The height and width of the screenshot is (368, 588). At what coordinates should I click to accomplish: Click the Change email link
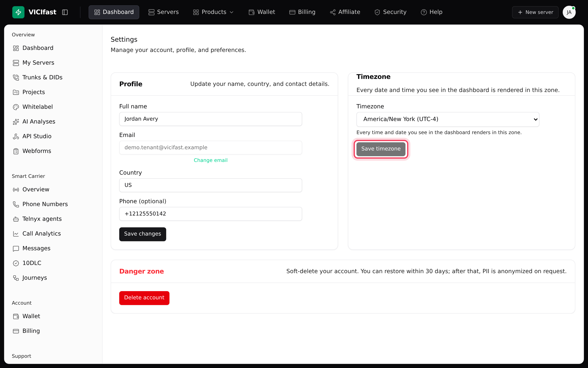(x=211, y=160)
